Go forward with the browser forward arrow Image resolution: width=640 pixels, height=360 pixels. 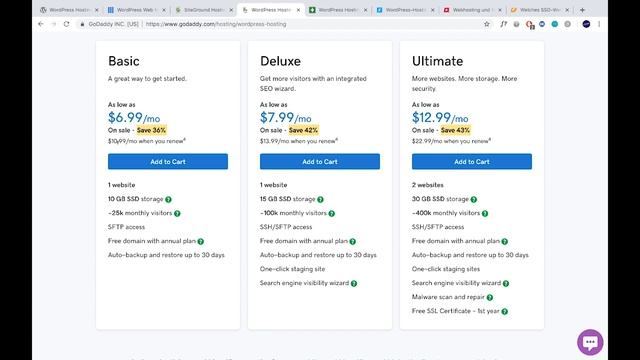[53, 24]
